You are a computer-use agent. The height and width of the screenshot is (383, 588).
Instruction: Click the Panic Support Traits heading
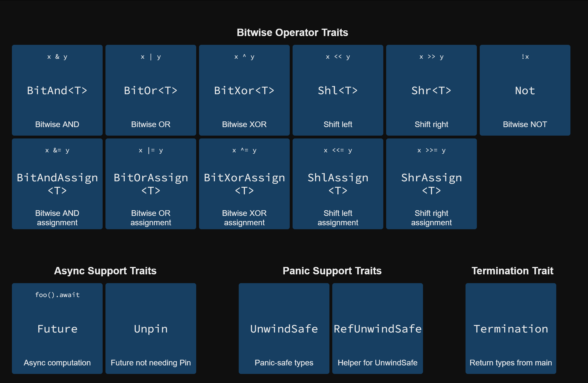[x=332, y=271]
